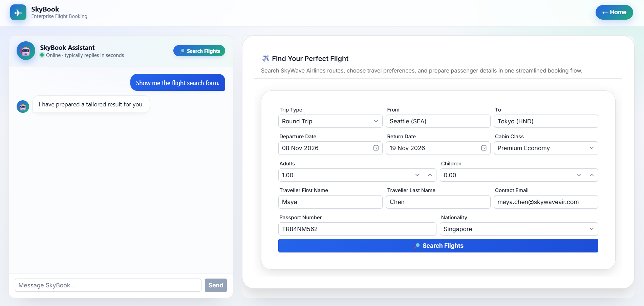Click the SkyBook Assistant robot avatar in header
This screenshot has height=306, width=644.
(26, 51)
